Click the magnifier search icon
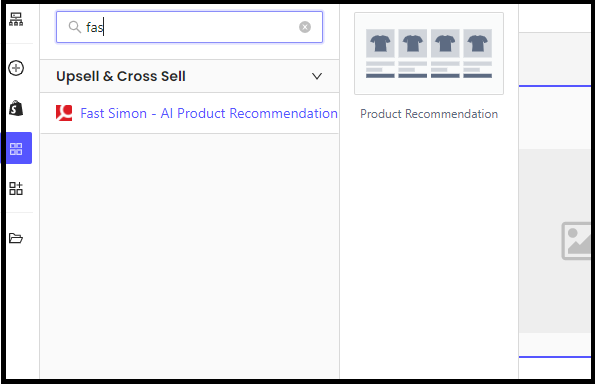The width and height of the screenshot is (595, 386). [74, 27]
